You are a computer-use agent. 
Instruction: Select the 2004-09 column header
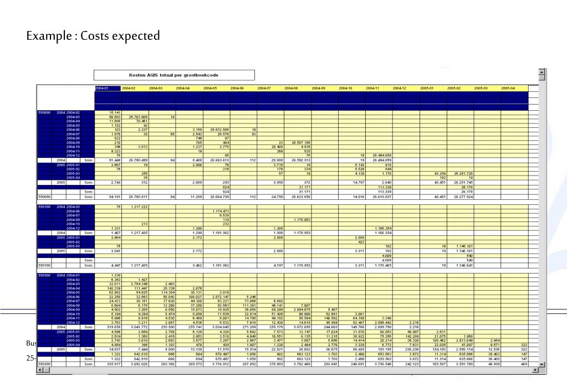325,88
